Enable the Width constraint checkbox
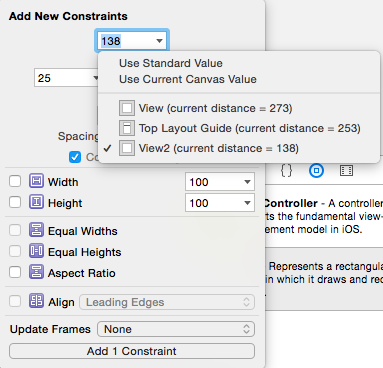The height and width of the screenshot is (368, 383). 15,181
